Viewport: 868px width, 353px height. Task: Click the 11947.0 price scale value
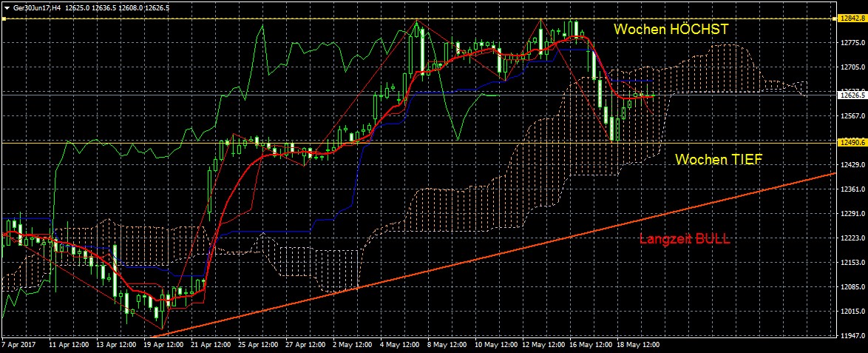(x=852, y=335)
